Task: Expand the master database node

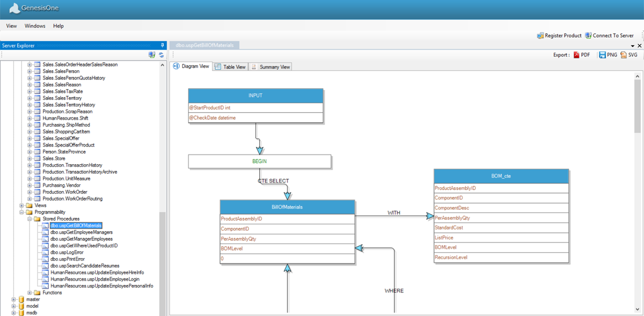Action: click(x=13, y=299)
